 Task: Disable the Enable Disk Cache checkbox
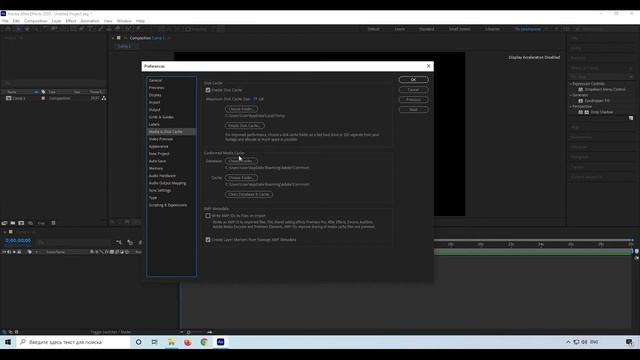click(x=208, y=90)
